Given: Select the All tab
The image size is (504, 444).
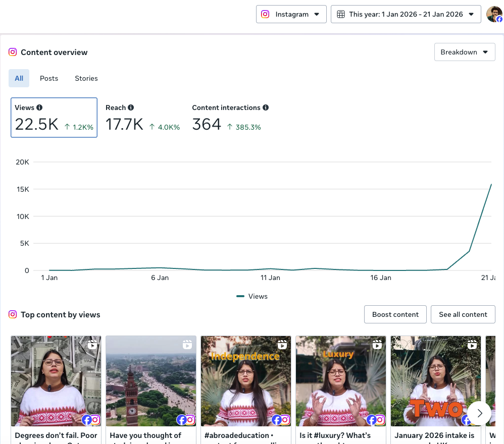Looking at the screenshot, I should (19, 78).
